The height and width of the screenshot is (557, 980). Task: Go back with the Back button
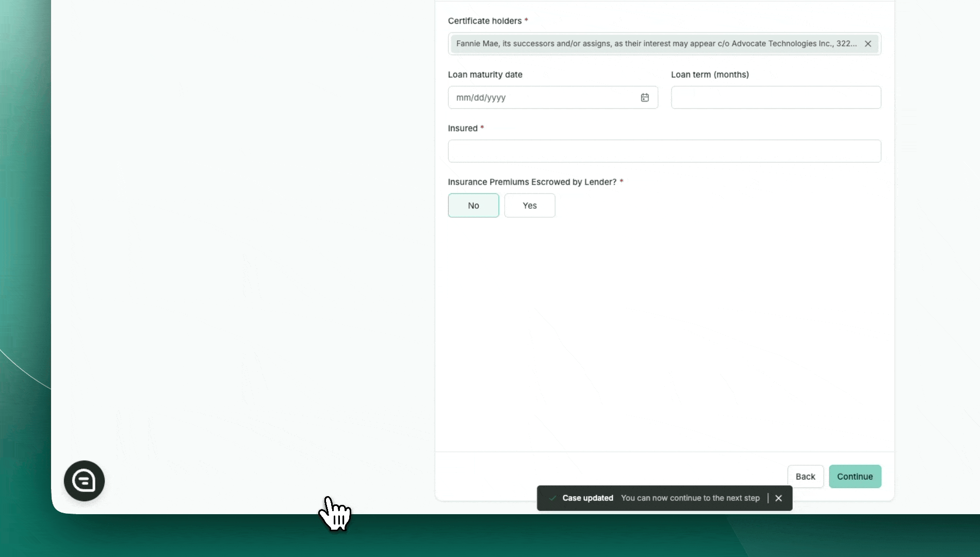tap(805, 477)
